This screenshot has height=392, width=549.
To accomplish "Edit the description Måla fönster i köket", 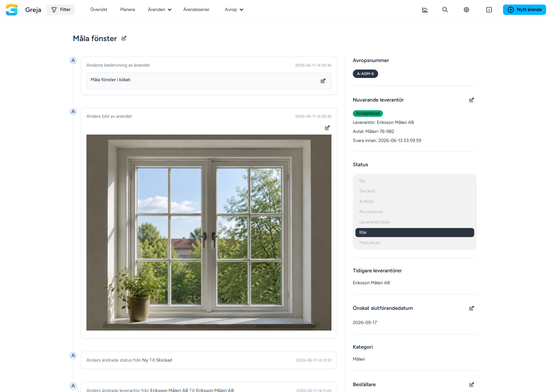I will [x=323, y=81].
